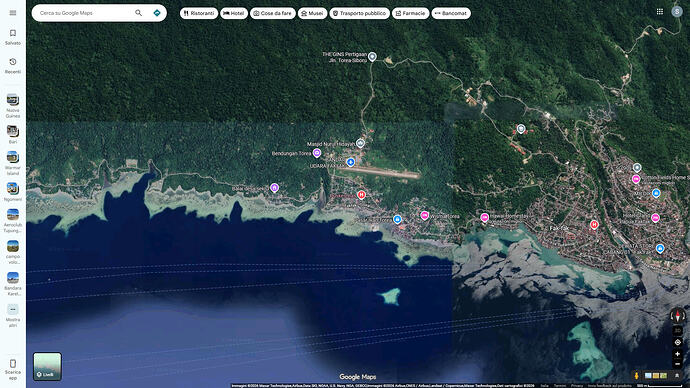
Task: Open the Google apps grid
Action: 660,12
